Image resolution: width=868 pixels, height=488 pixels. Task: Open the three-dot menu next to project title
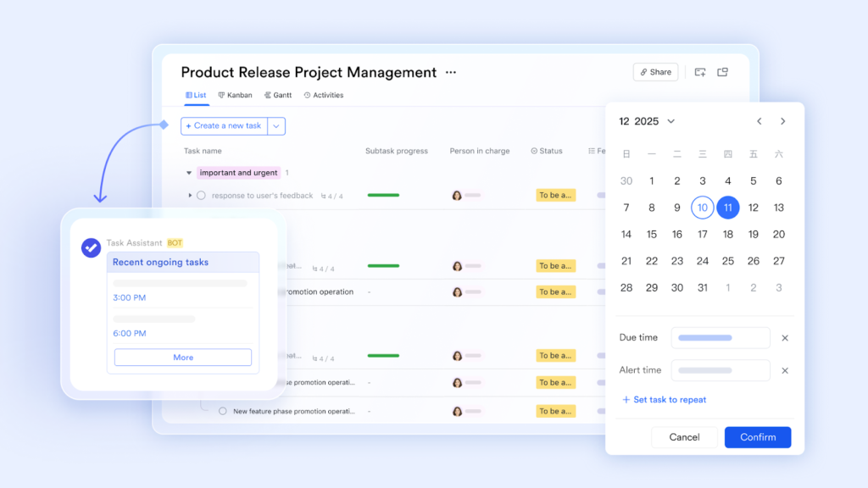[451, 73]
